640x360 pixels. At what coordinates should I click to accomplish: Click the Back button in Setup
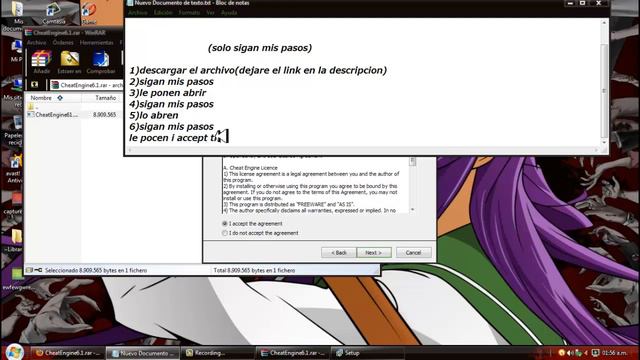[338, 253]
